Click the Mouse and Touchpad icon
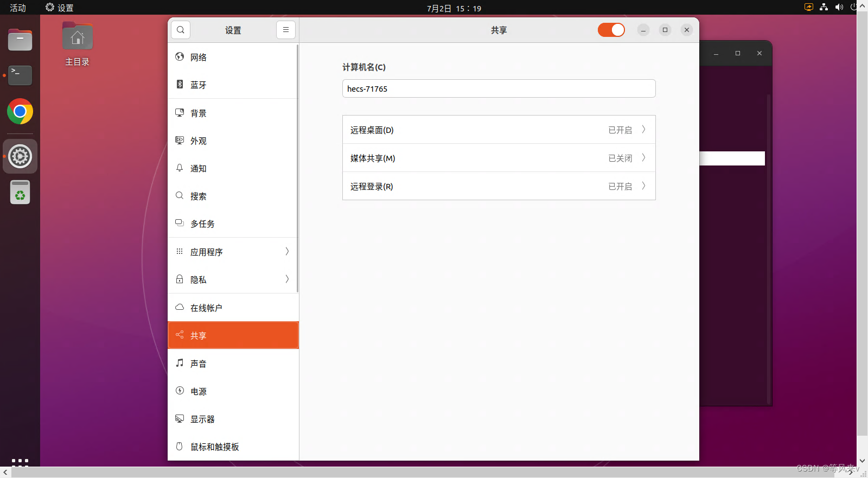 180,446
